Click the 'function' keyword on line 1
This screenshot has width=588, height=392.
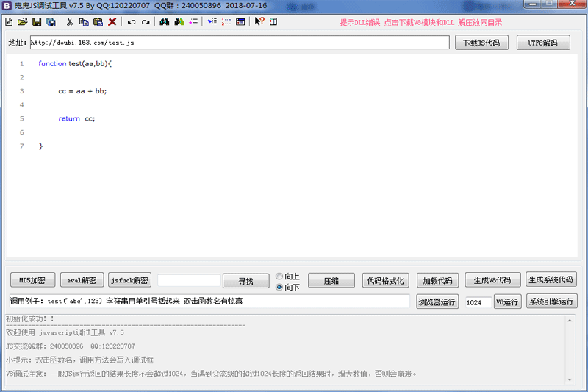(52, 63)
